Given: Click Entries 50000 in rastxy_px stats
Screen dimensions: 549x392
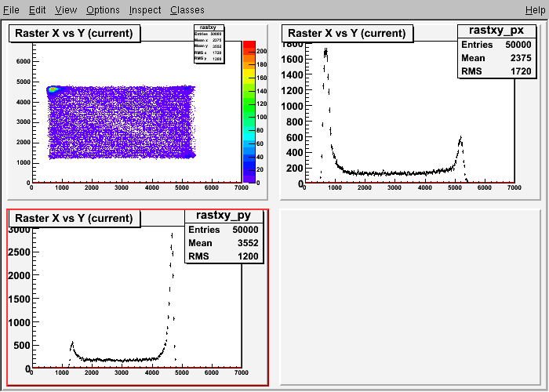Looking at the screenshot, I should click(x=496, y=45).
